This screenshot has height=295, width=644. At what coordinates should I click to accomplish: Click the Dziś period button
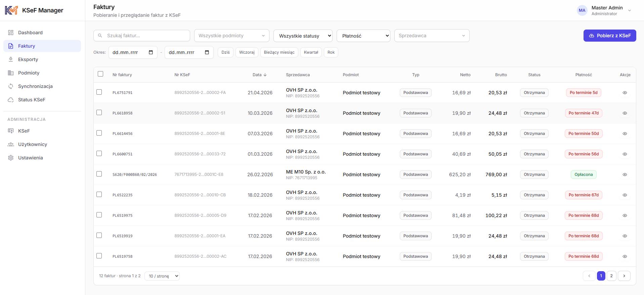226,52
